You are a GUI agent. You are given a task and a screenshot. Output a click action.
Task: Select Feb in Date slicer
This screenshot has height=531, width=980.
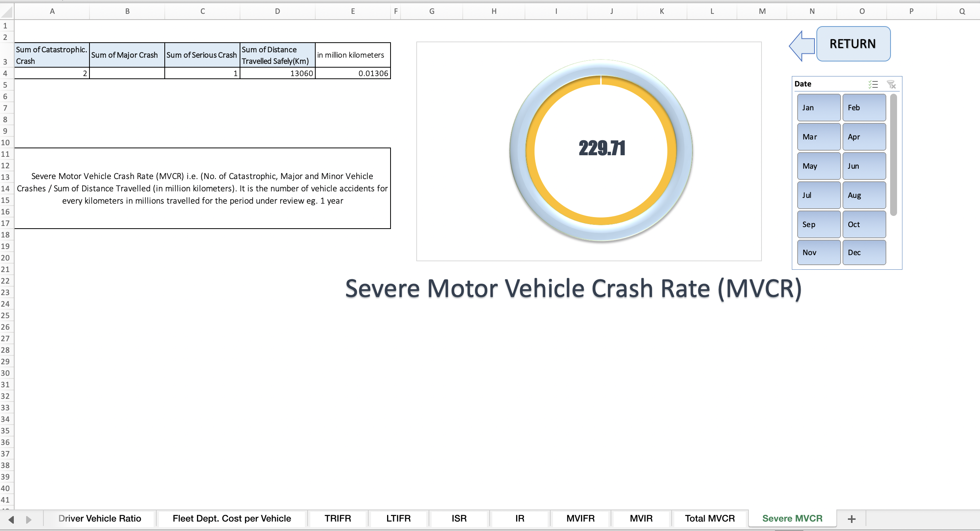click(x=864, y=108)
